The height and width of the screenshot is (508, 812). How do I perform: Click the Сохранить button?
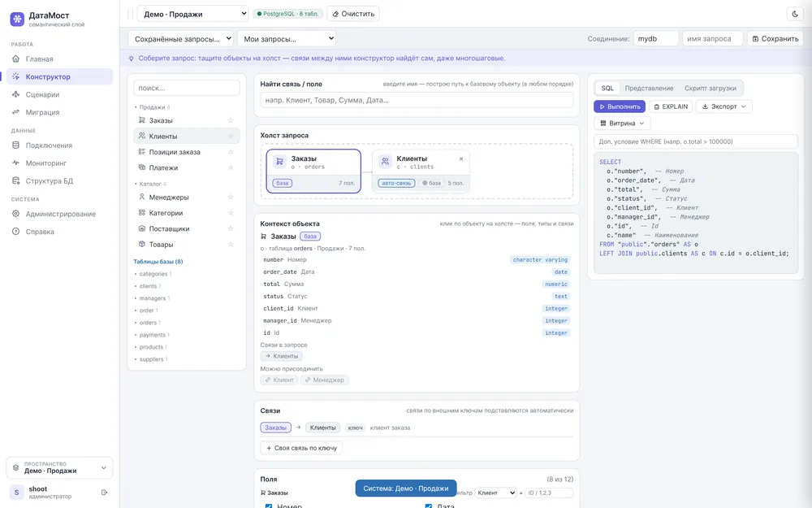[x=775, y=39]
